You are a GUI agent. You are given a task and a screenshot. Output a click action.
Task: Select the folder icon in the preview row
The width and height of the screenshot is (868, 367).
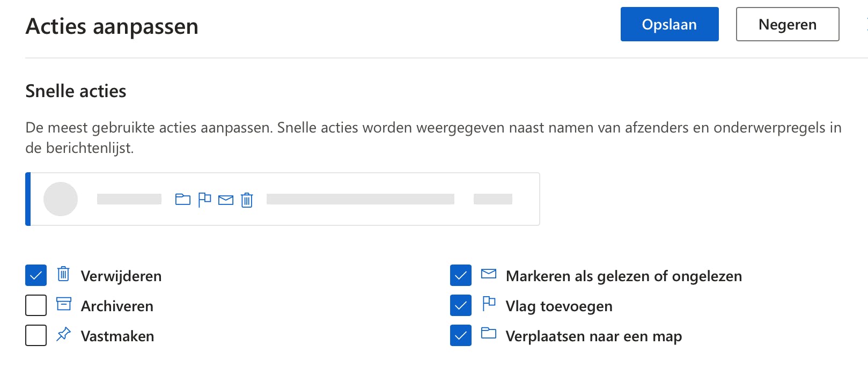click(x=184, y=199)
